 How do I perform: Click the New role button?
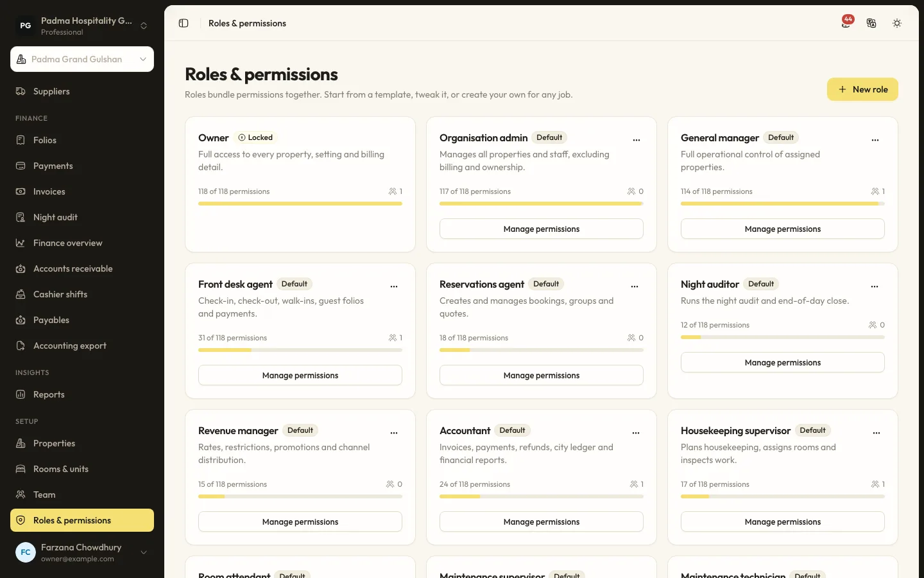click(862, 89)
